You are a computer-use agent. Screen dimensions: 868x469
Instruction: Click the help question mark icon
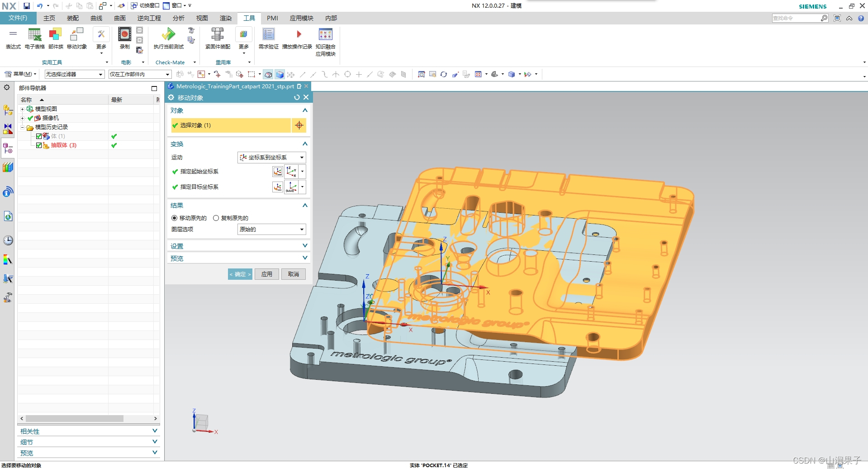[861, 18]
